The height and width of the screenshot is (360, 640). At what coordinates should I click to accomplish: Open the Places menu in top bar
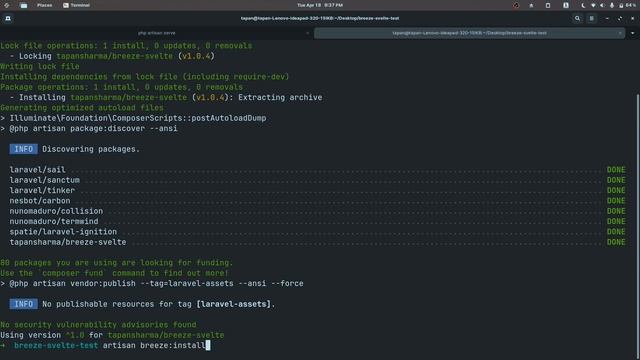point(44,5)
